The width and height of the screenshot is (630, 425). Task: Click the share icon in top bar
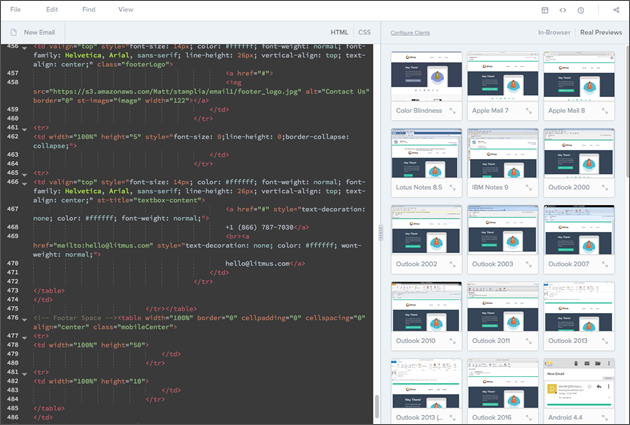[616, 10]
